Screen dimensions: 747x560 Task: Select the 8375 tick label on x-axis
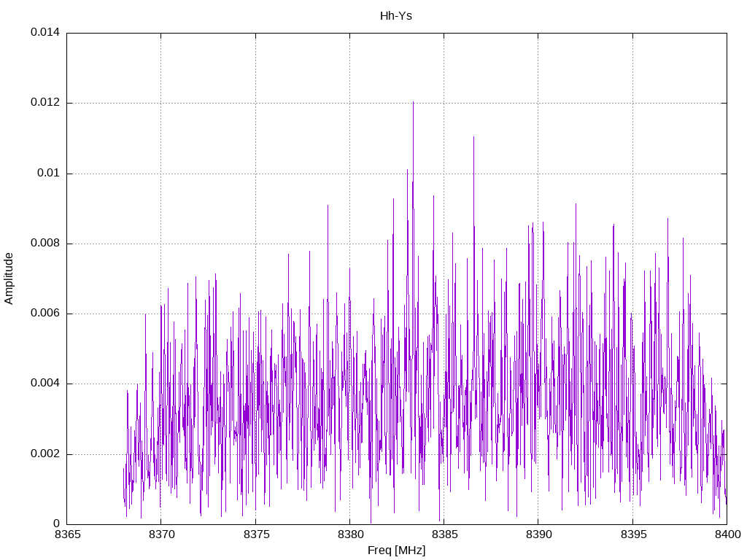[x=255, y=535]
